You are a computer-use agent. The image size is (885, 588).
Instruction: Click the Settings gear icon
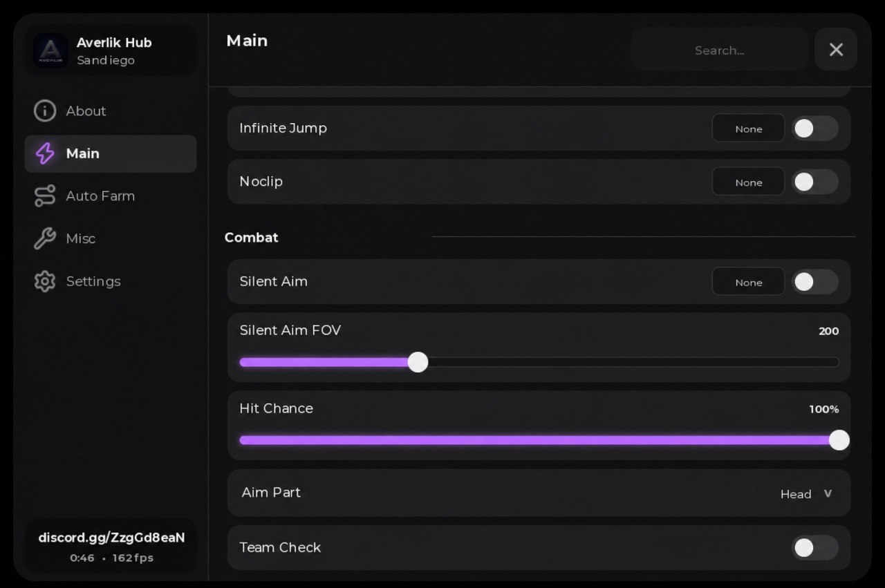(x=45, y=281)
